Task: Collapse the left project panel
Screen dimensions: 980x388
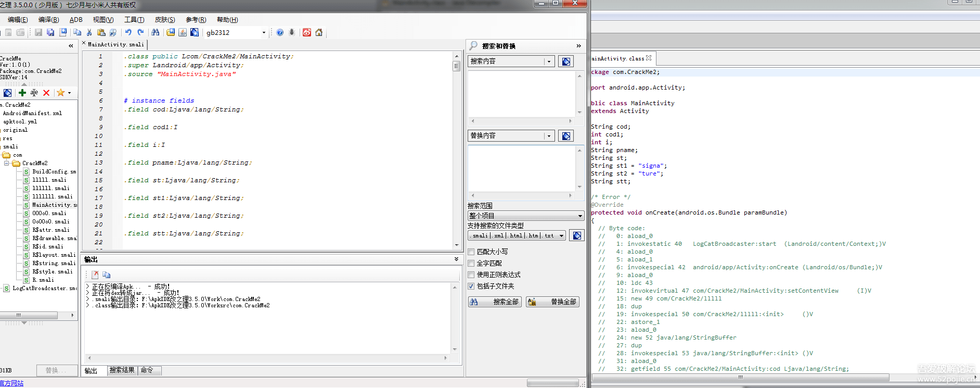Action: click(71, 46)
